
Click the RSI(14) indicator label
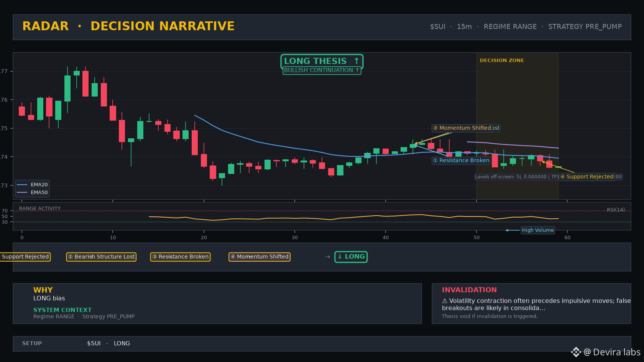pyautogui.click(x=616, y=210)
